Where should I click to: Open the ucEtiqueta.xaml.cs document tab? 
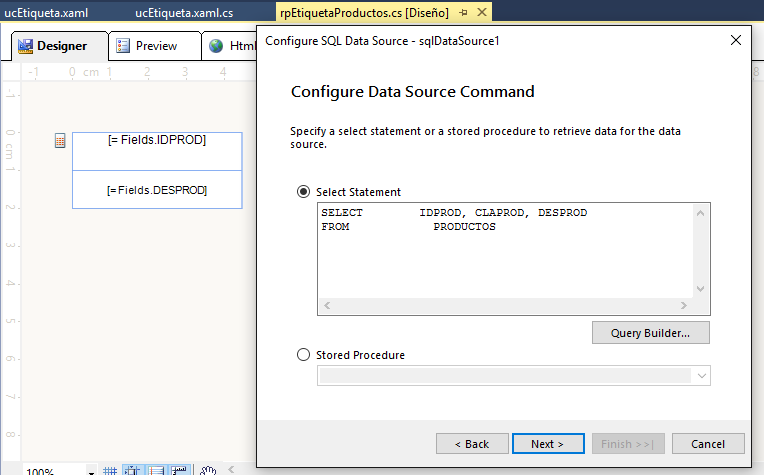tap(184, 12)
